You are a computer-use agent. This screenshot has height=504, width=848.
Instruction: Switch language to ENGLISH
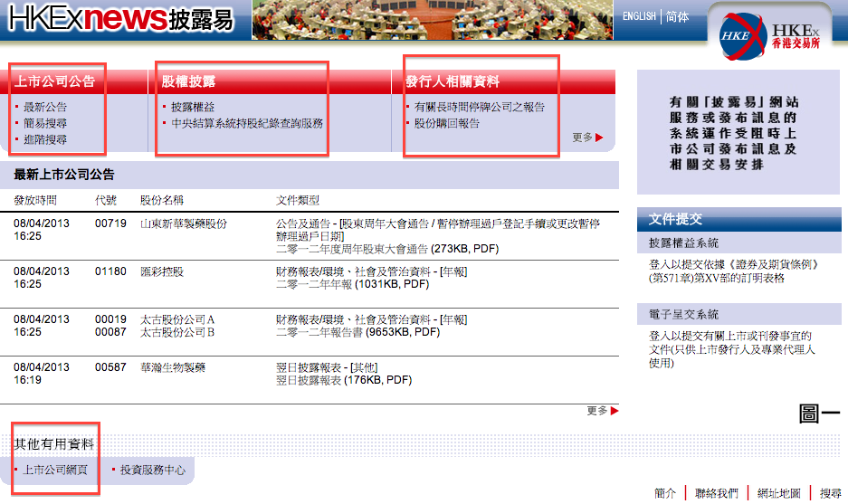(x=639, y=16)
